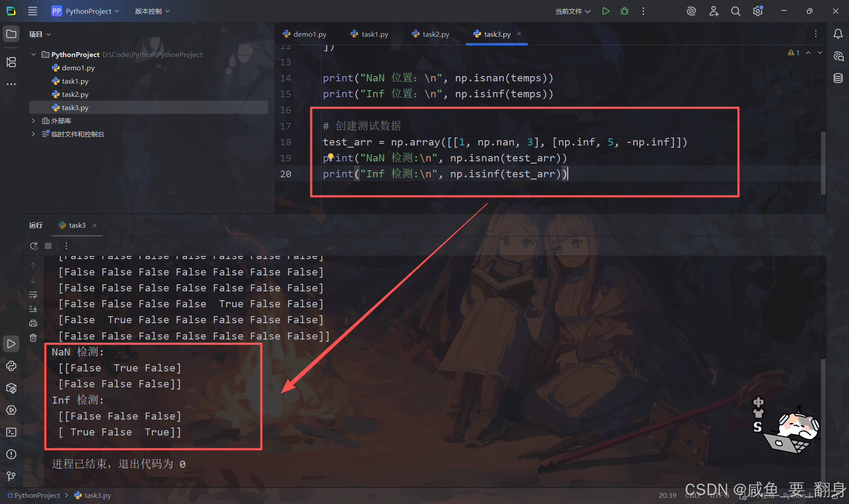Toggle scroll to end in console
849x504 pixels.
pos(33,309)
